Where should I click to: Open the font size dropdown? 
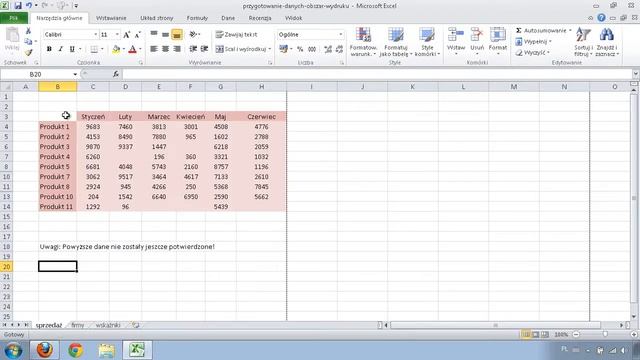(x=118, y=35)
